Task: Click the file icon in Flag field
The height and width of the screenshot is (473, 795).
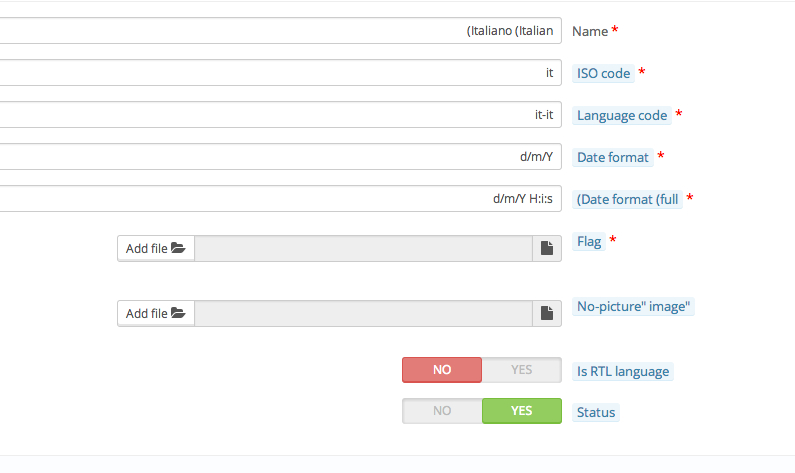Action: (547, 249)
